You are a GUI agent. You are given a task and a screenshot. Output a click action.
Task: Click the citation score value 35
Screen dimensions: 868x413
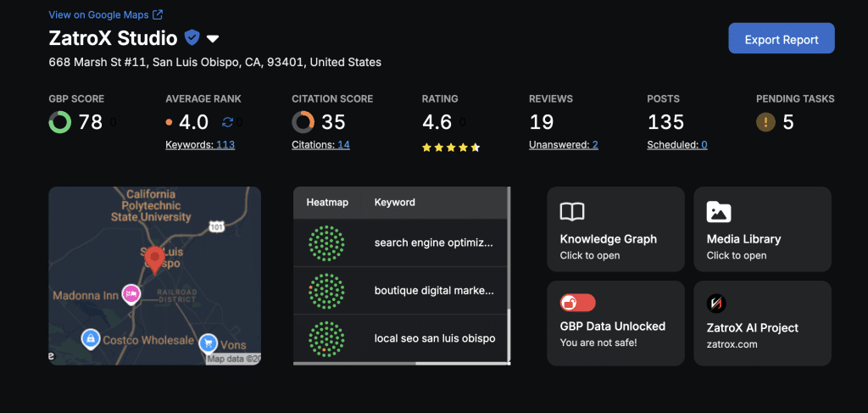333,122
